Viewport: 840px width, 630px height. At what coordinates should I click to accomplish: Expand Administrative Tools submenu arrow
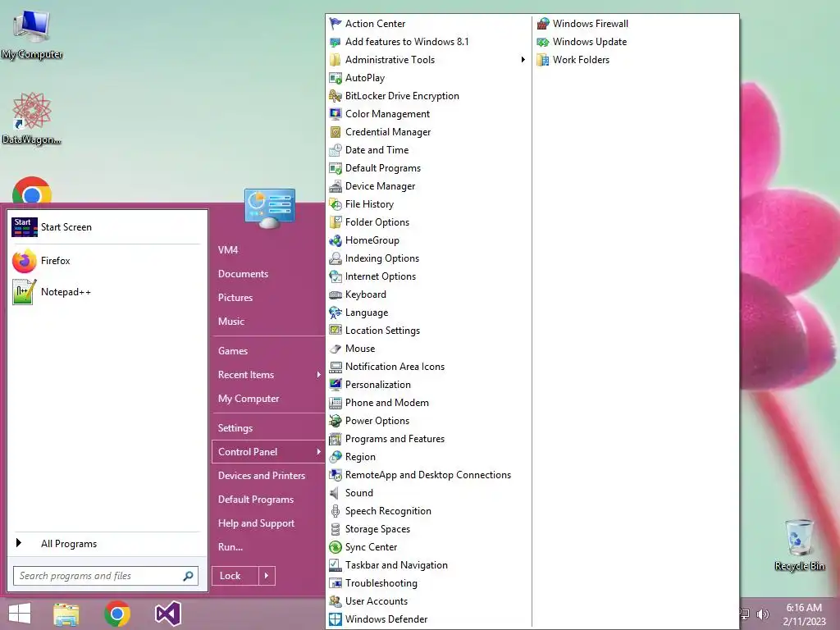[523, 59]
